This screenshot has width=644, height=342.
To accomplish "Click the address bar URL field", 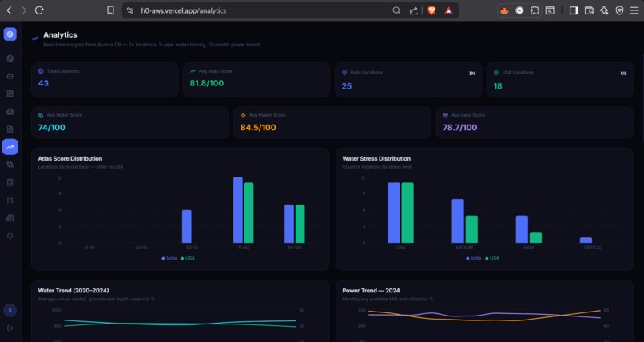I will point(263,10).
